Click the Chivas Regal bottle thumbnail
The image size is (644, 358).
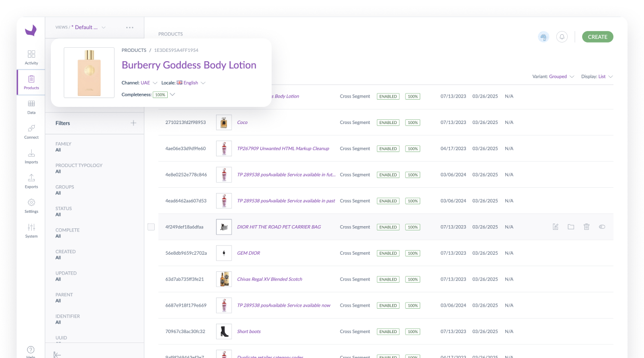[x=224, y=279]
